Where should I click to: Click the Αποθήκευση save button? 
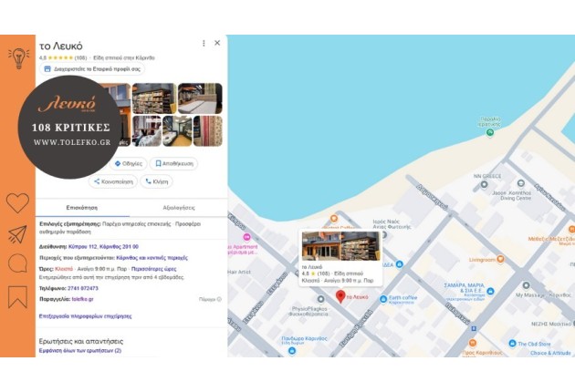[x=173, y=163]
